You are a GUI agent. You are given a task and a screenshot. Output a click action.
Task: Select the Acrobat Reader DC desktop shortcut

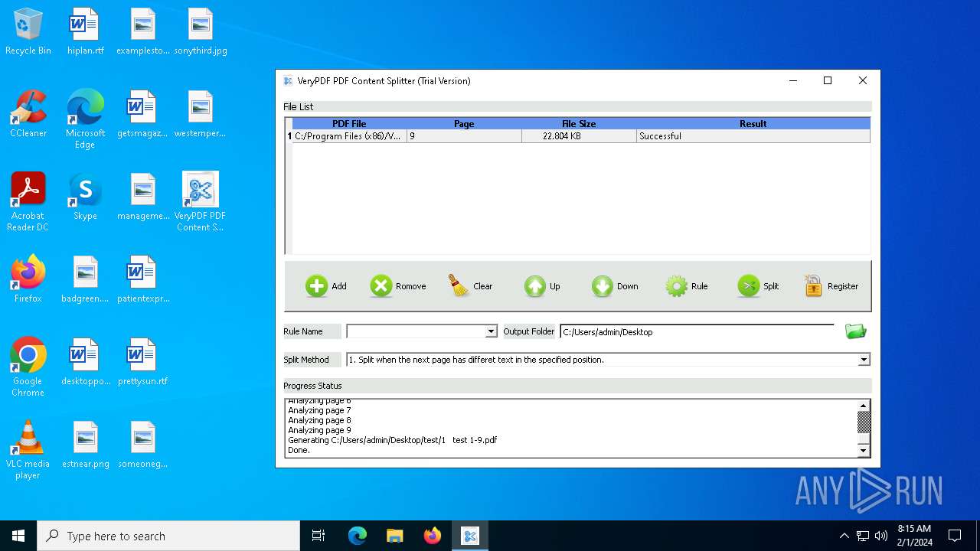[28, 202]
